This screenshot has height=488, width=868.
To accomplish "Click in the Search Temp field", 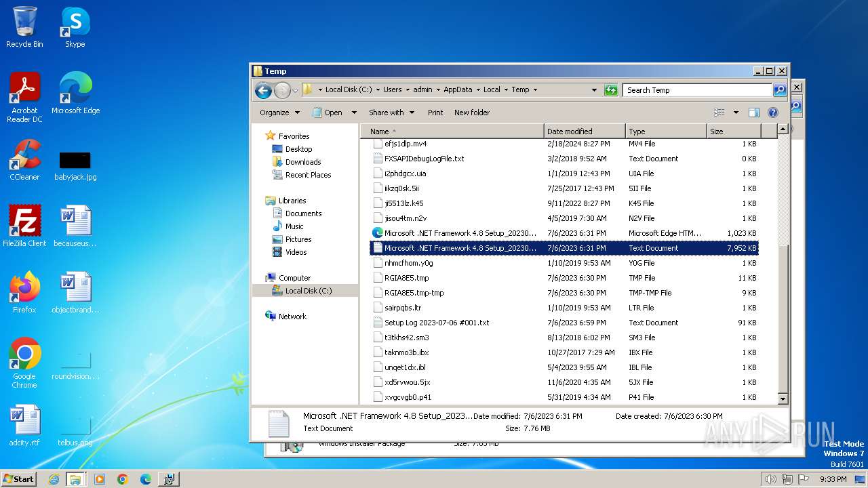I will tap(698, 89).
